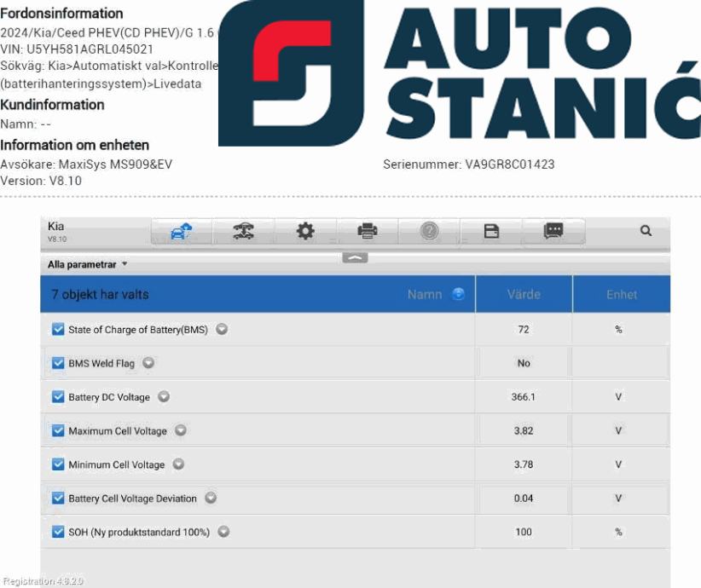Expand BMS Weld Flag options arrow
The height and width of the screenshot is (588, 701).
148,363
